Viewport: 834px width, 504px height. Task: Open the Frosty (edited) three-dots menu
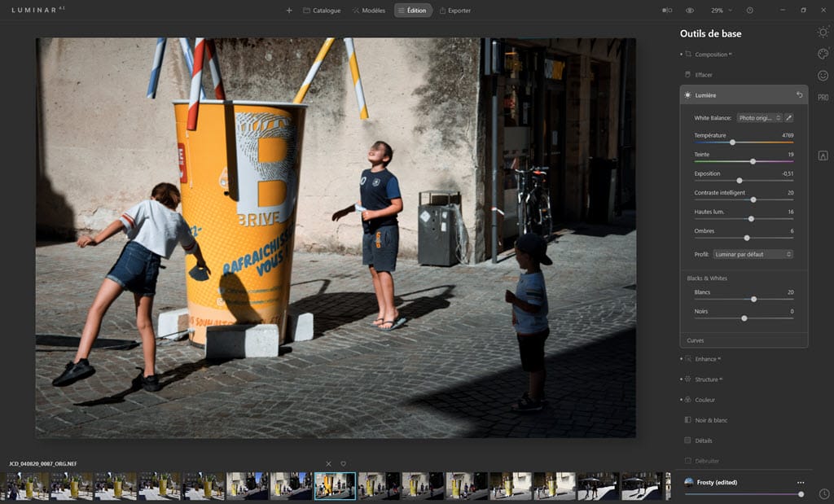801,483
